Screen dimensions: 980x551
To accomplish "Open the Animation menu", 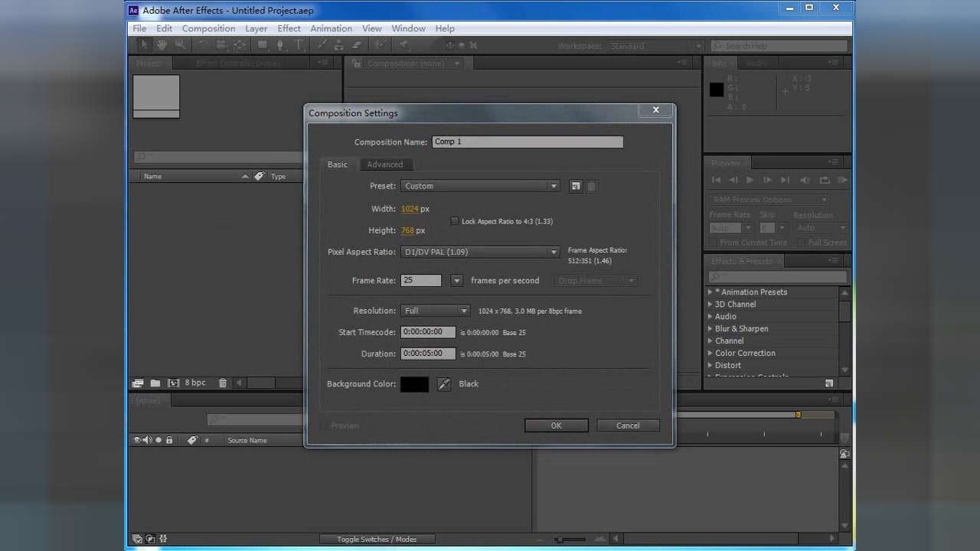I will [331, 28].
